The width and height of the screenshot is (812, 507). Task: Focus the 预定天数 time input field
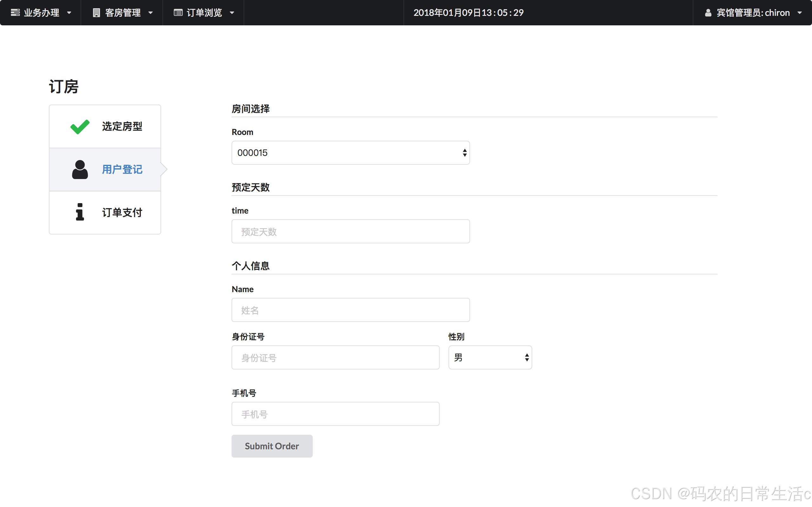point(350,231)
